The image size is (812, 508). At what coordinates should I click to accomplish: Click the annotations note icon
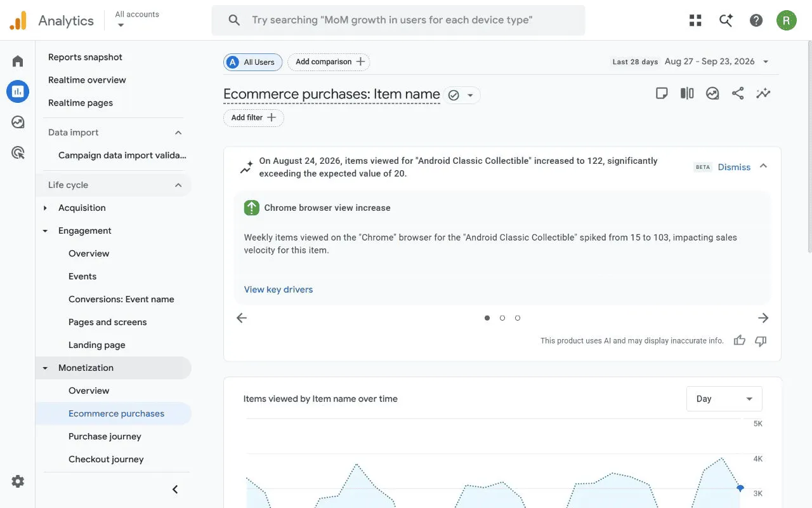pos(662,93)
